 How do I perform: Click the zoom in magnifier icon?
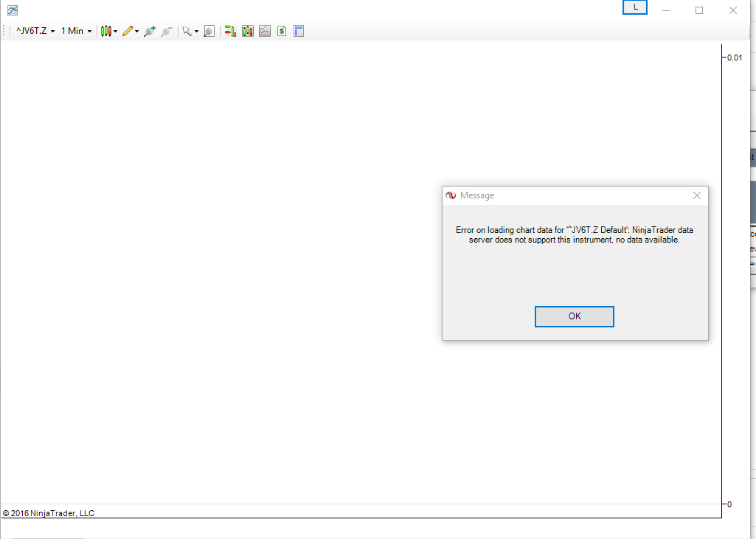(x=150, y=31)
